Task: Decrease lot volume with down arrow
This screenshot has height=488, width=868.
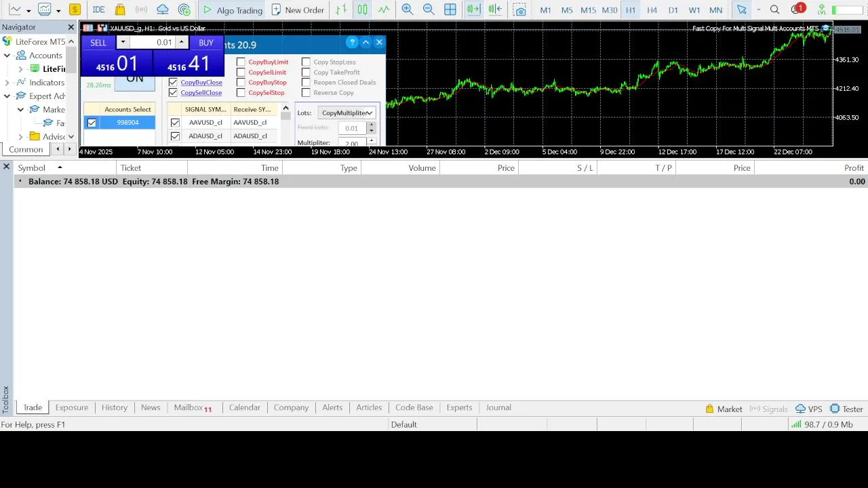Action: [x=123, y=42]
